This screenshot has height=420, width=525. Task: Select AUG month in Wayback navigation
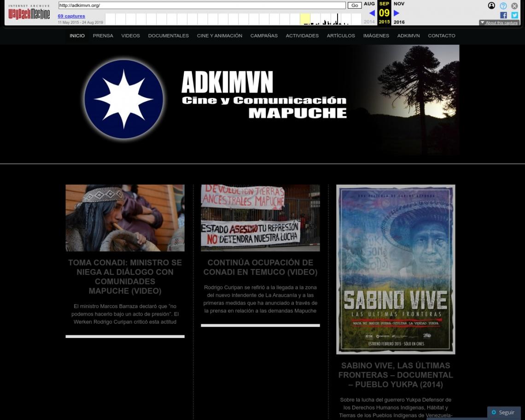(369, 4)
